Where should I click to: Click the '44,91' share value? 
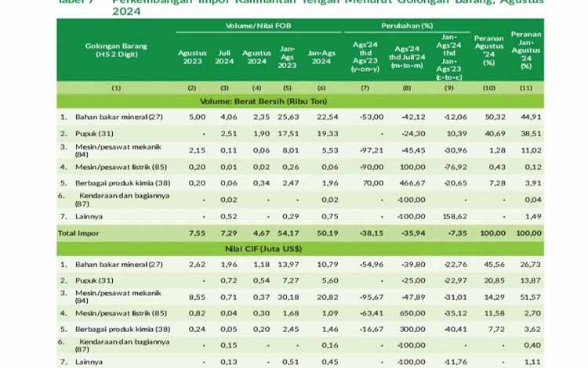pos(531,117)
